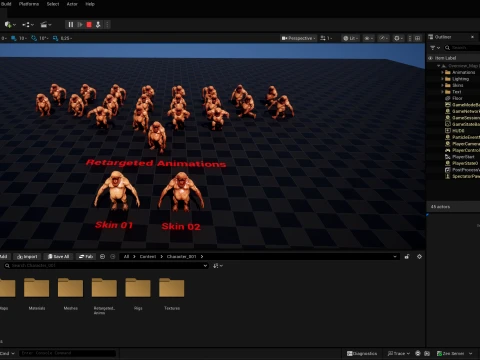Close the Outliner panel
The width and height of the screenshot is (480, 360).
coord(472,37)
